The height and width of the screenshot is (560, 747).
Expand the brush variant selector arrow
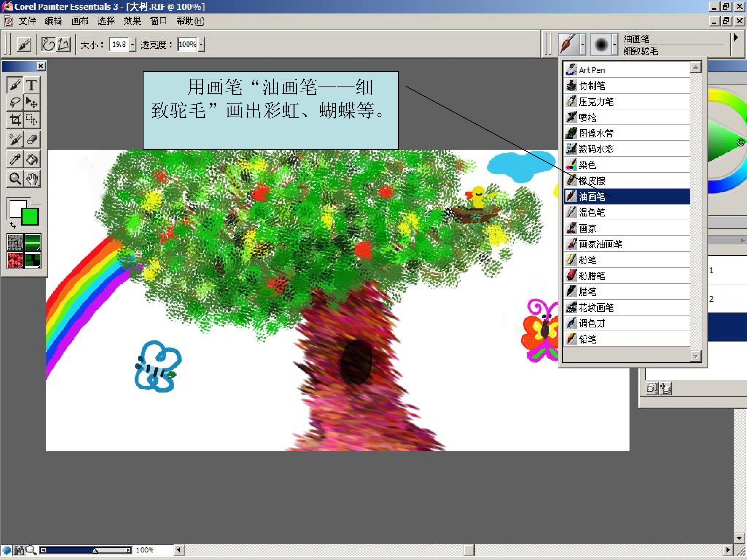[x=614, y=44]
